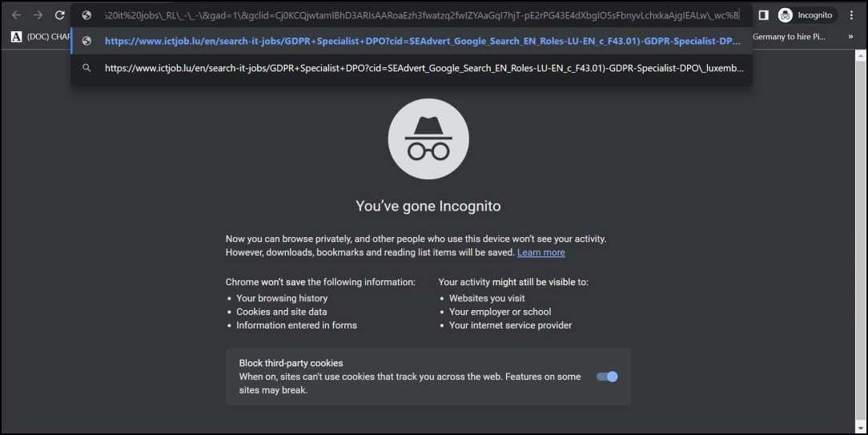868x435 pixels.
Task: Toggle Block third-party cookies switch
Action: click(x=607, y=377)
